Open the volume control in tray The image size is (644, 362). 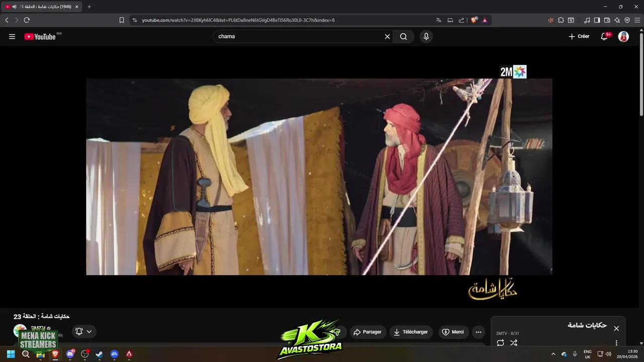608,354
